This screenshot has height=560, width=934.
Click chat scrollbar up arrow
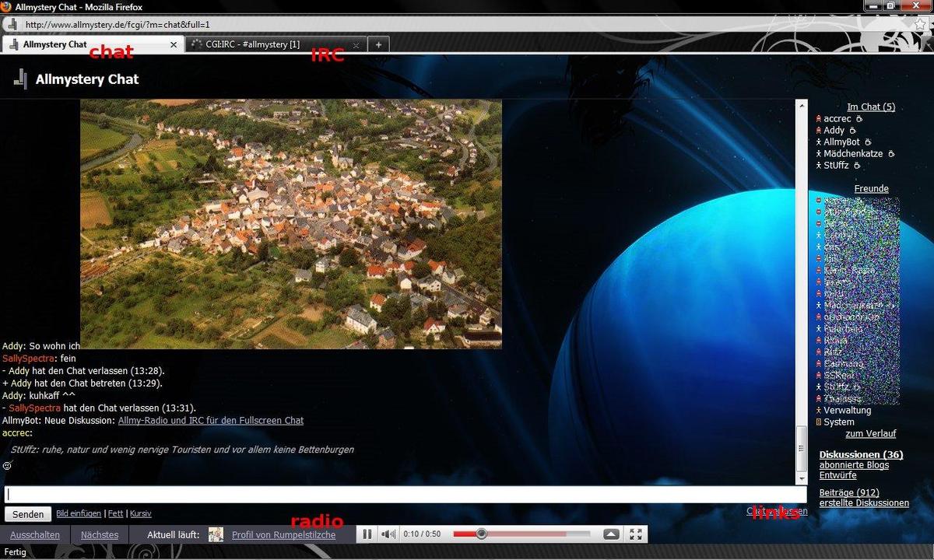pyautogui.click(x=802, y=105)
